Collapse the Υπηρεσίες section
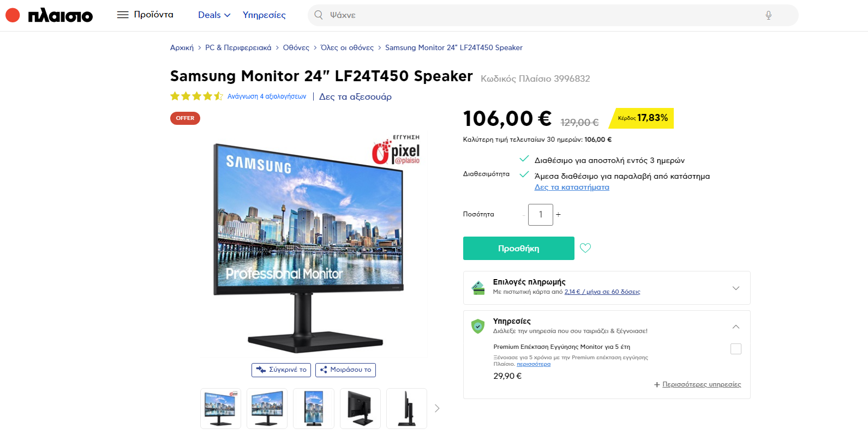Image resolution: width=868 pixels, height=447 pixels. click(x=736, y=327)
